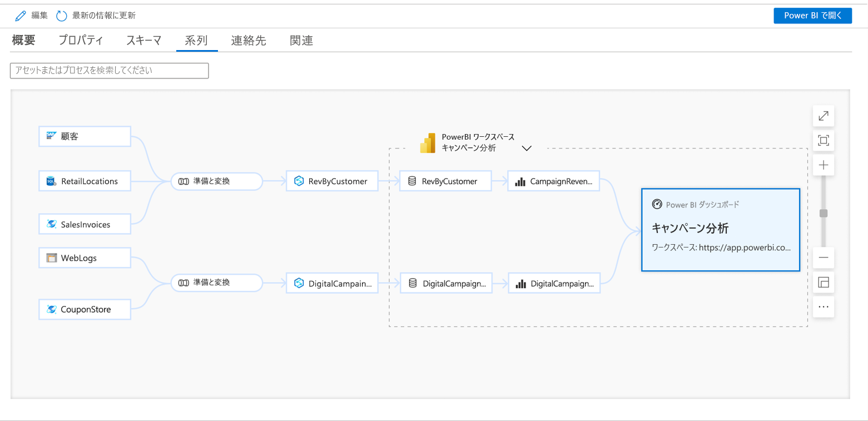Click CampaignReven report bar-chart icon
Screen dimensions: 868x421
(520, 181)
